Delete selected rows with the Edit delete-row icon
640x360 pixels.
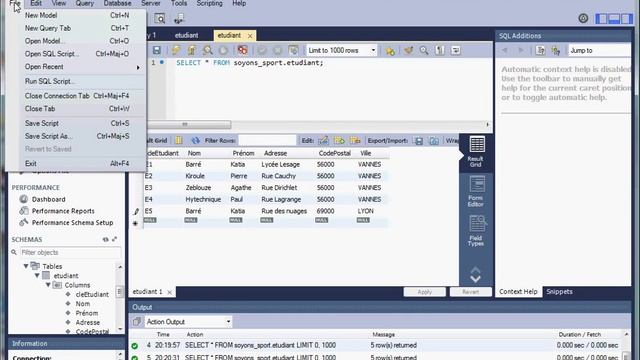pos(355,140)
